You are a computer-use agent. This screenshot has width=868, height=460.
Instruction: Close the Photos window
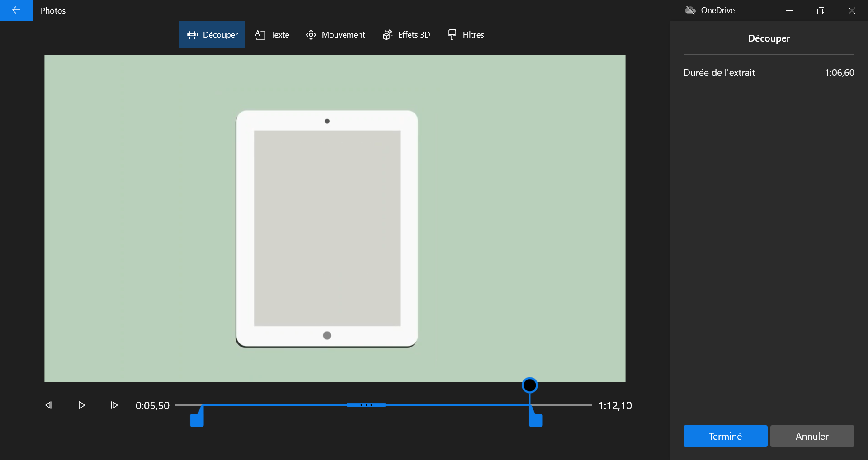[852, 10]
